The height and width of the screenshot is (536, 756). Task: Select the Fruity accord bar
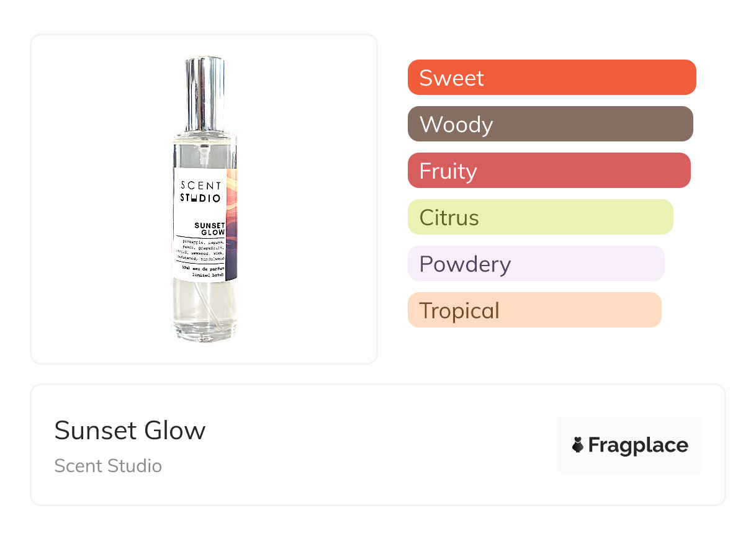click(549, 171)
